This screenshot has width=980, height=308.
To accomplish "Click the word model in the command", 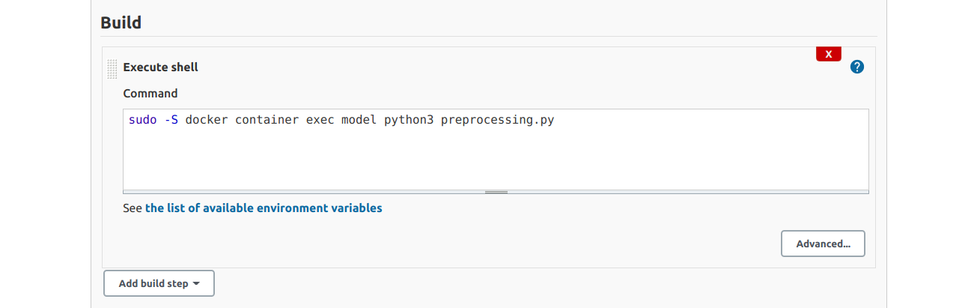I will (359, 120).
